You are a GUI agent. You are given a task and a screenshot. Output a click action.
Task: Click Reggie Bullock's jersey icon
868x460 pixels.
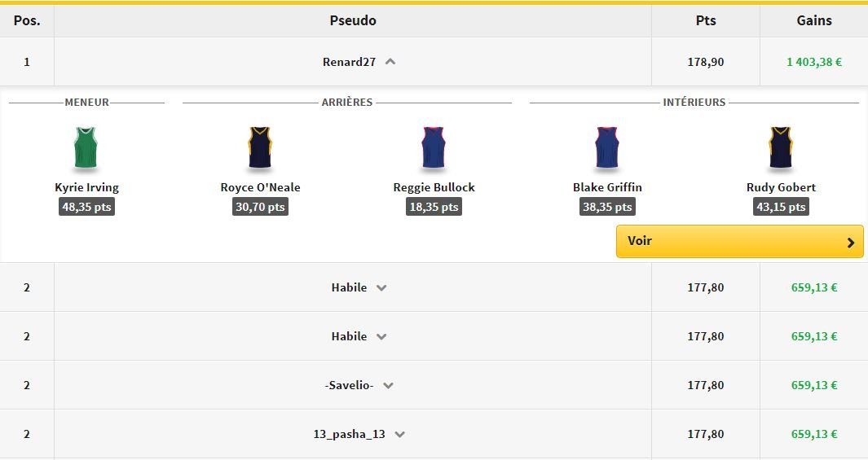434,148
